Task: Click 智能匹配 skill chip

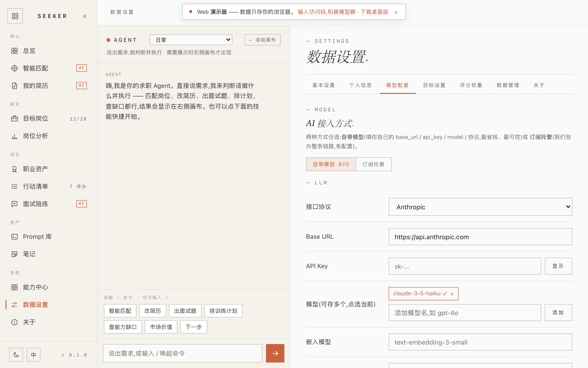Action: tap(120, 311)
